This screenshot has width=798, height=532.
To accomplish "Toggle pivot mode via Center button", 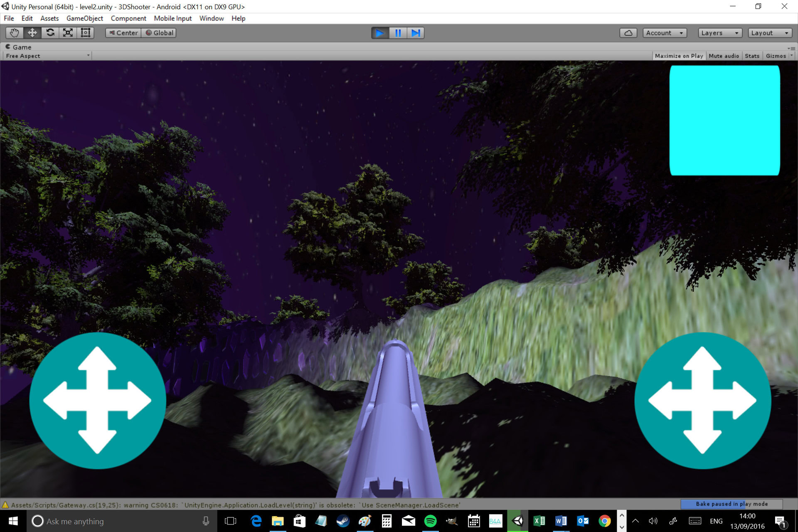I will coord(123,33).
